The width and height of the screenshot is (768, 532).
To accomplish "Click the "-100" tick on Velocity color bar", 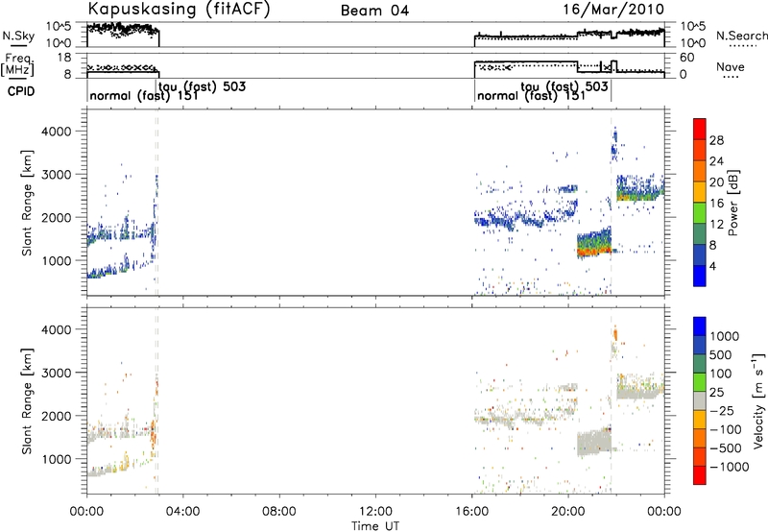I will pyautogui.click(x=726, y=429).
